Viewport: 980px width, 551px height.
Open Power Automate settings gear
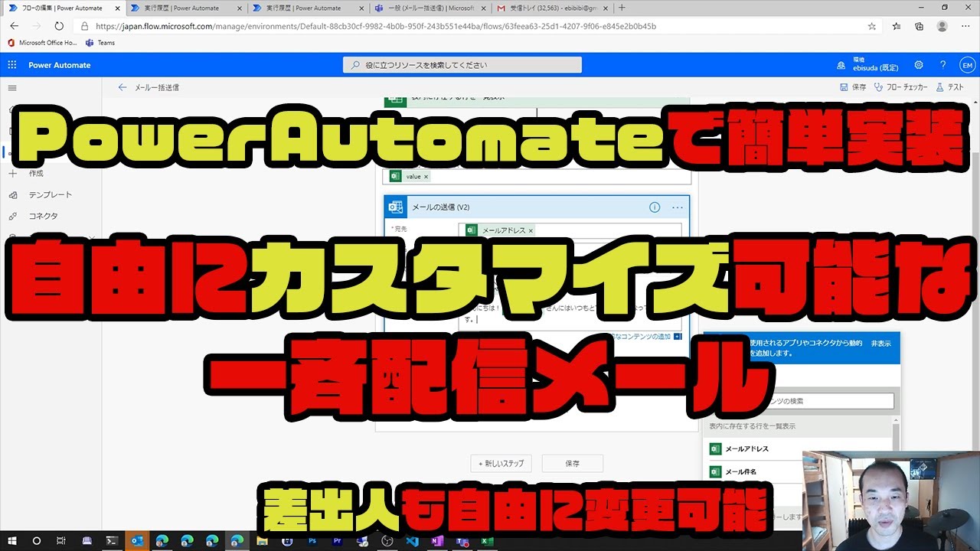(x=919, y=65)
